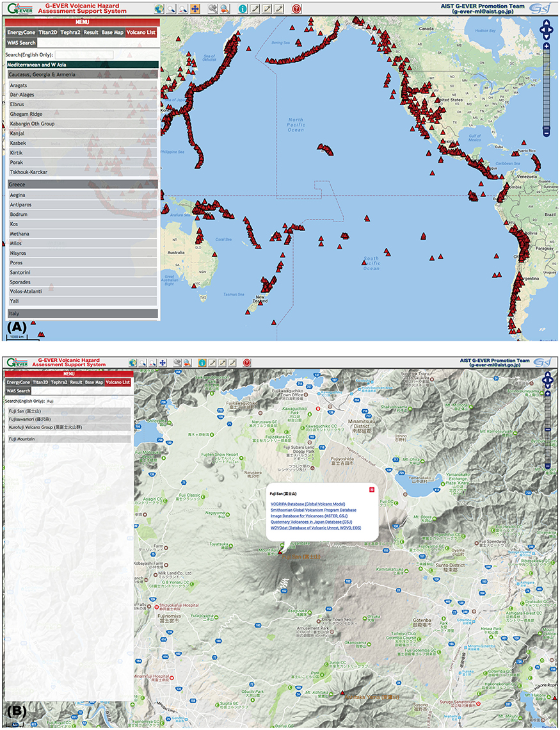Open the WOVOdat database link
Viewport: 560px width, 730px height.
316,528
